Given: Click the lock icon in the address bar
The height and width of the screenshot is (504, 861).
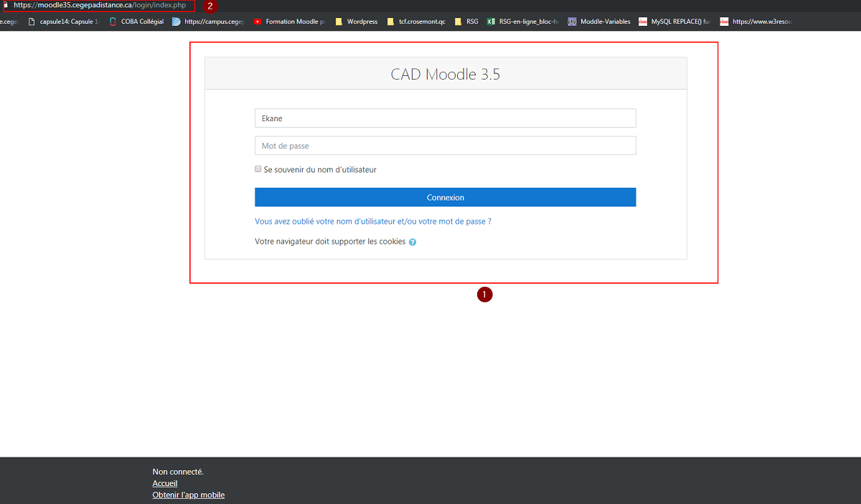Looking at the screenshot, I should (x=5, y=6).
